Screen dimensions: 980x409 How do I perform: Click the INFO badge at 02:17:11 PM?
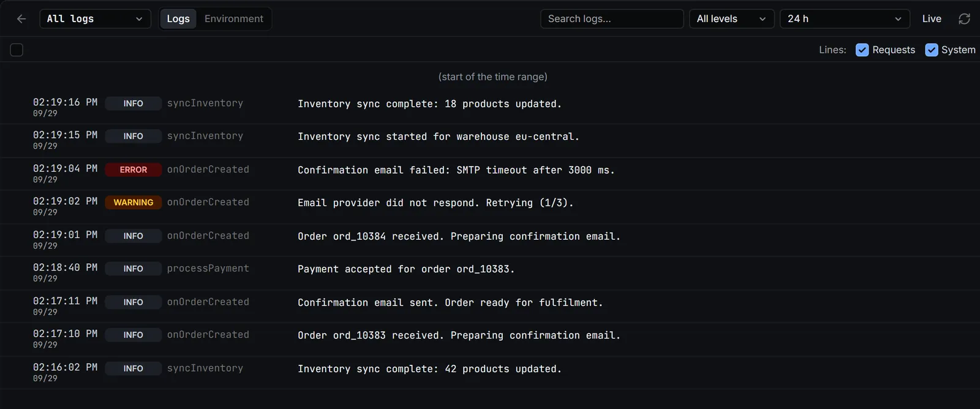134,302
